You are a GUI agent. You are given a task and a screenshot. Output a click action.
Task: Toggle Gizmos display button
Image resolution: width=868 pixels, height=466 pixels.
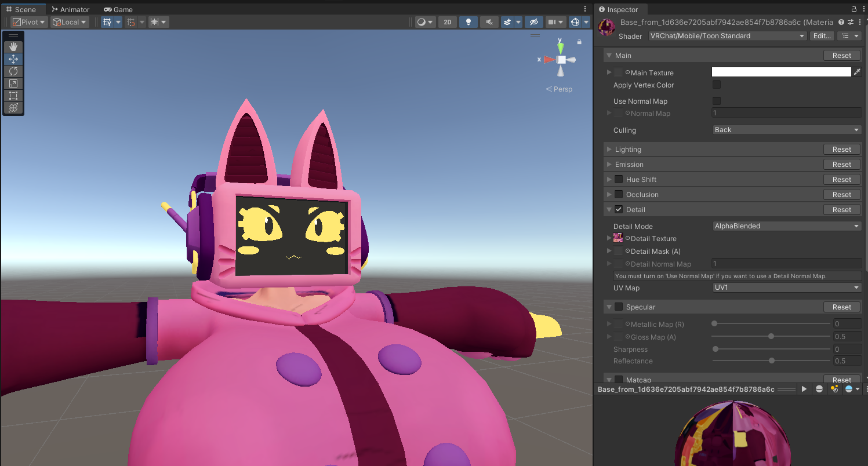[x=575, y=22]
